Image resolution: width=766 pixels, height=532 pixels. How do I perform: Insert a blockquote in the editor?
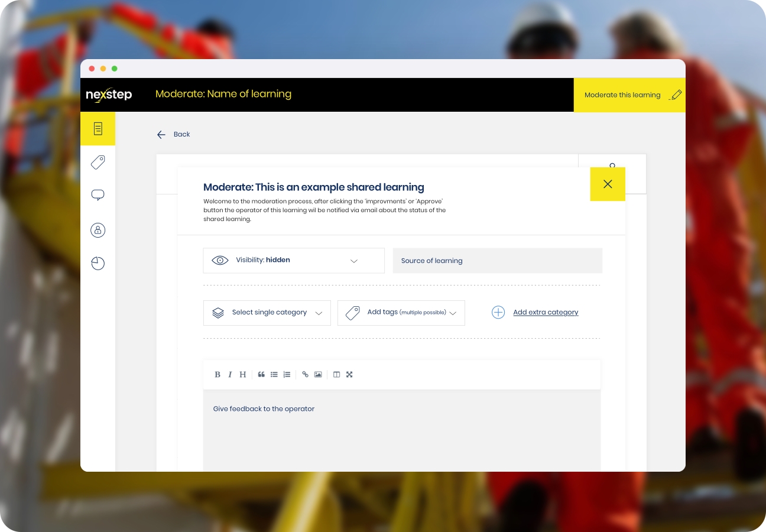pyautogui.click(x=261, y=374)
